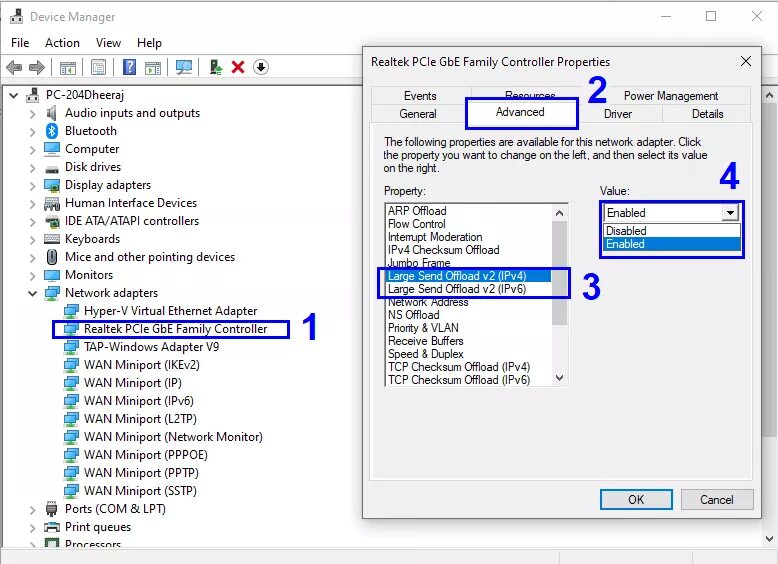
Task: Open the Value combo box arrow
Action: pos(730,213)
